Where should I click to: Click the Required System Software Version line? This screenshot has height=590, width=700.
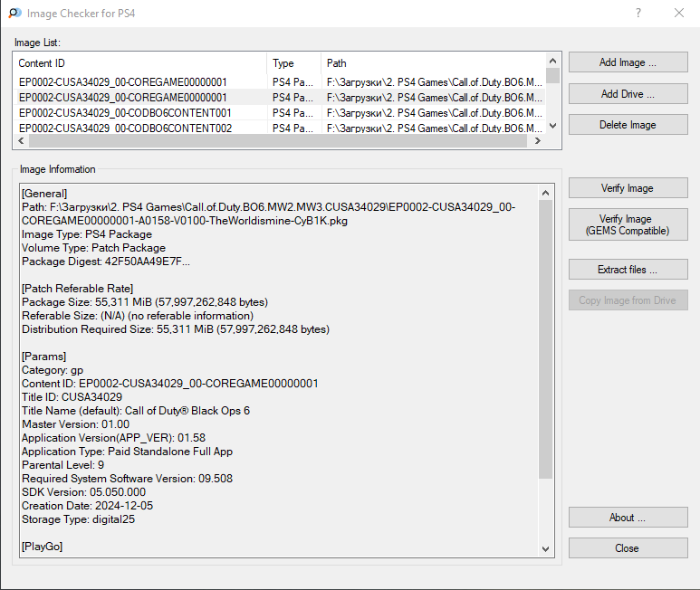coord(128,479)
